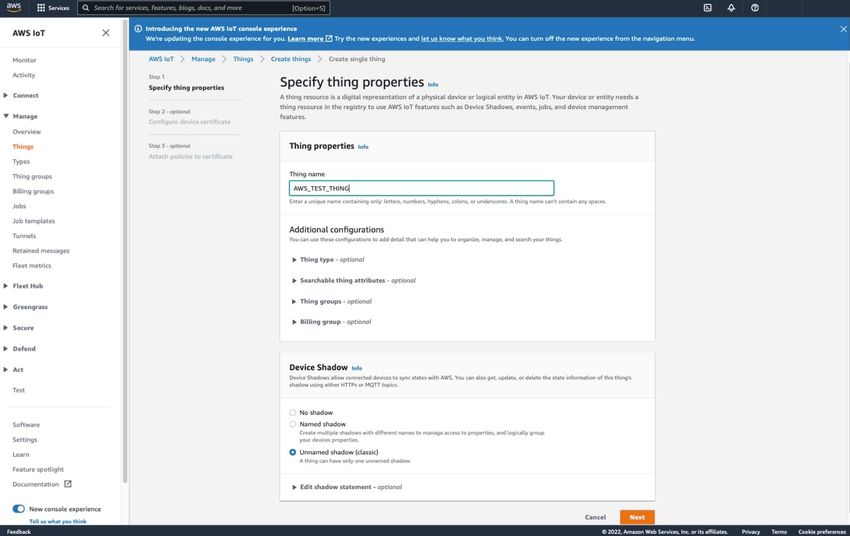The width and height of the screenshot is (850, 536).
Task: Go to Create things breadcrumb
Action: [291, 59]
